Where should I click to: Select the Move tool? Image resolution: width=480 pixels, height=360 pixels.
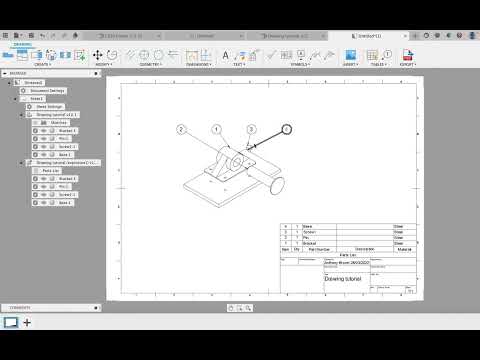pyautogui.click(x=98, y=55)
